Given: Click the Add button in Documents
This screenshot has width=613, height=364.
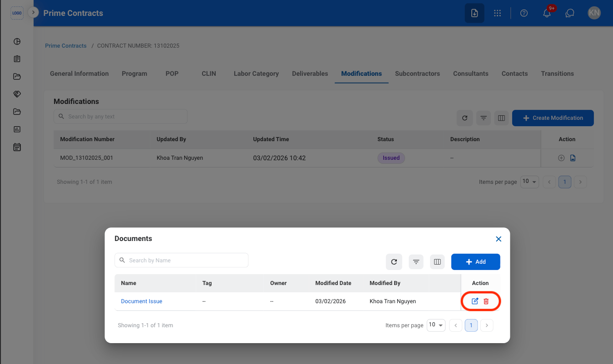Looking at the screenshot, I should pos(475,262).
